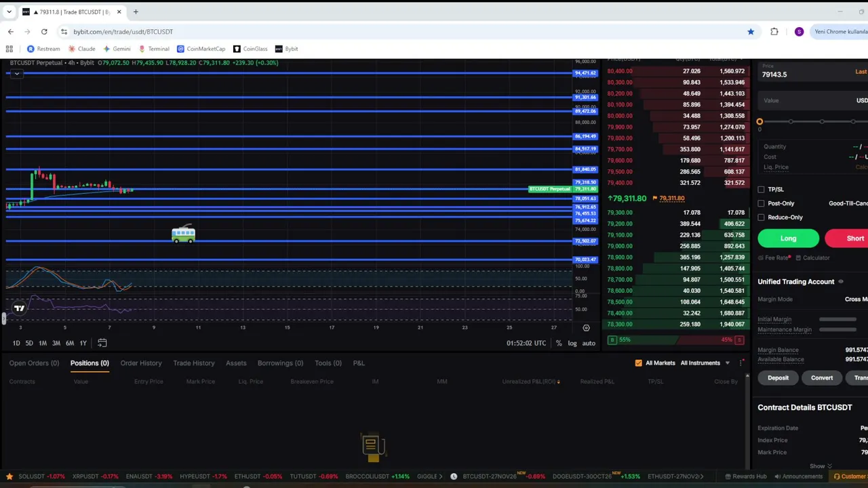Bookmark star in the address bar

[751, 32]
